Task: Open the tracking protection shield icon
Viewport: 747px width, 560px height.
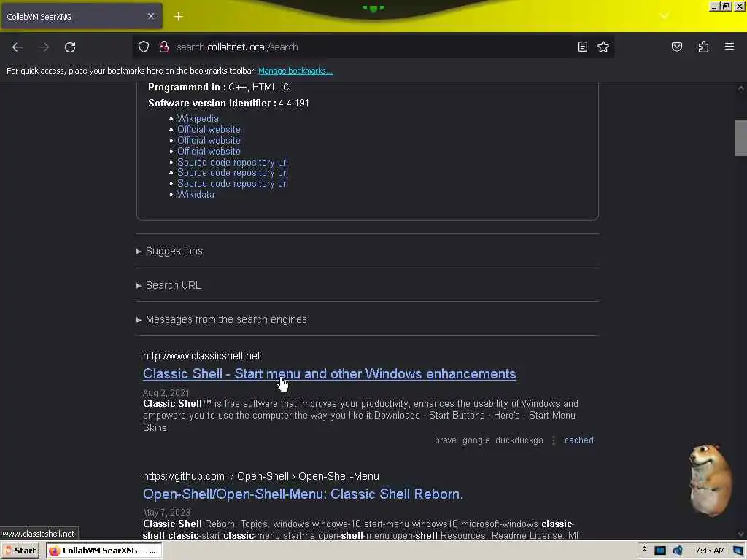Action: [x=144, y=47]
